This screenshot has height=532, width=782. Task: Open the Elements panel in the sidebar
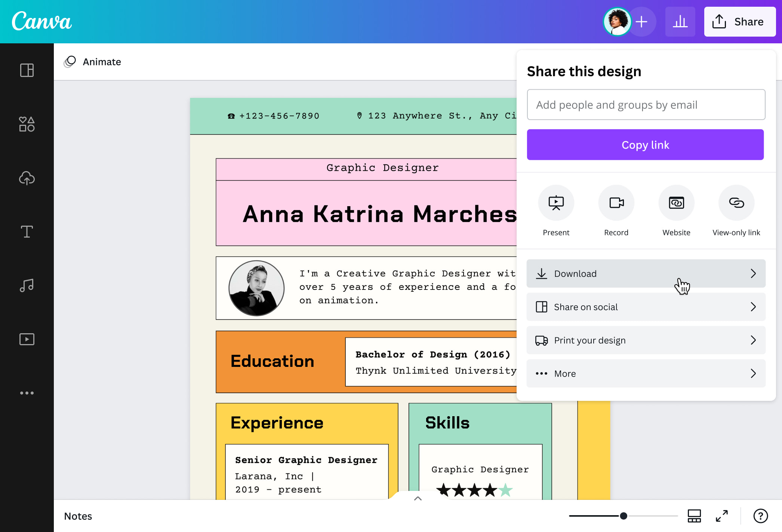point(27,124)
